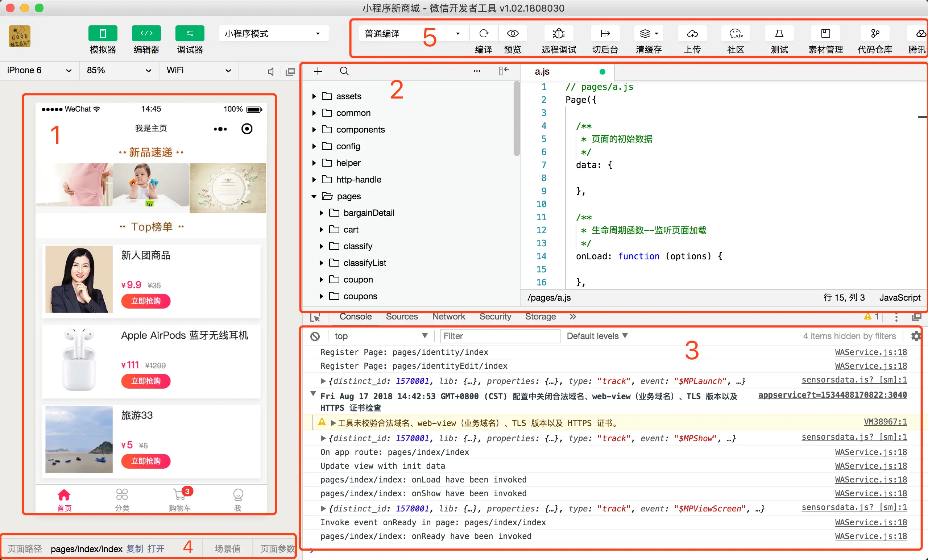Click the compile refresh icon
Viewport: 928px width, 560px height.
pyautogui.click(x=484, y=33)
